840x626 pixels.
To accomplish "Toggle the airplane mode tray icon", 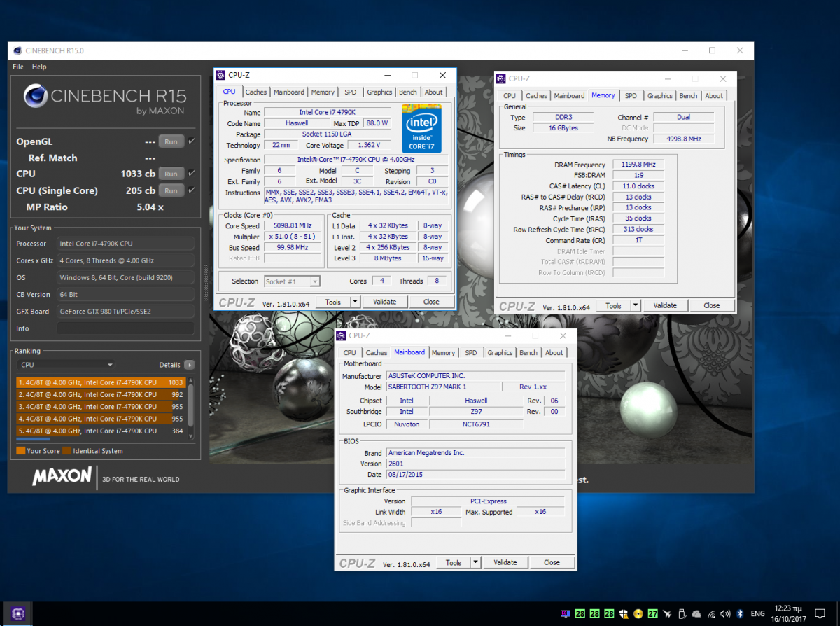I will click(668, 614).
